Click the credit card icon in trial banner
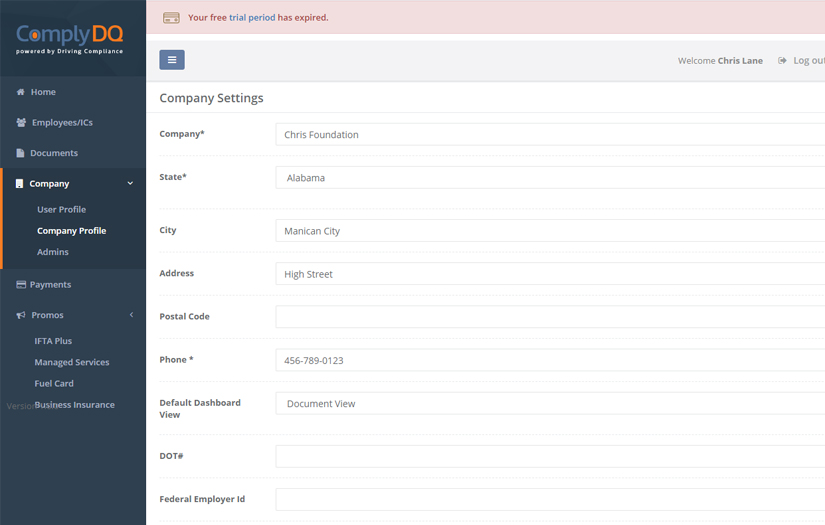Viewport: 825px width, 525px height. point(171,18)
